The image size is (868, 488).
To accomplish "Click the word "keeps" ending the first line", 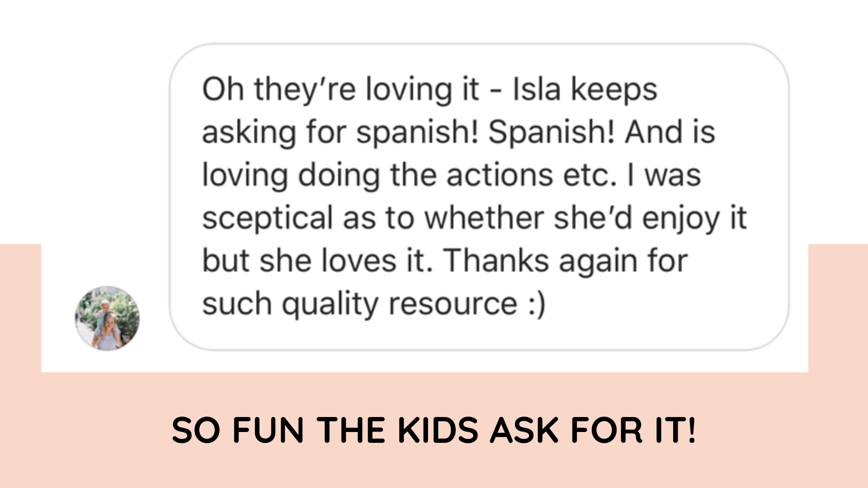I will 614,90.
